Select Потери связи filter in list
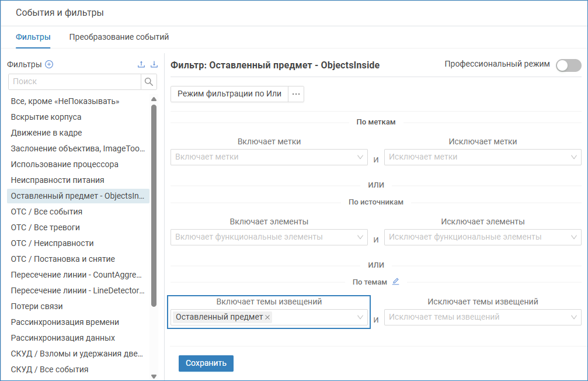The width and height of the screenshot is (588, 381). tap(37, 306)
